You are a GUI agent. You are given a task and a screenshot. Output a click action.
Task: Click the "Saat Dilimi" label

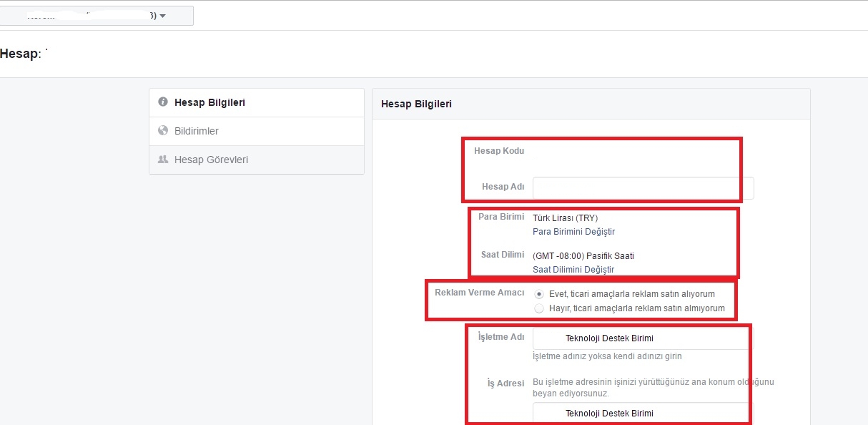(x=503, y=255)
